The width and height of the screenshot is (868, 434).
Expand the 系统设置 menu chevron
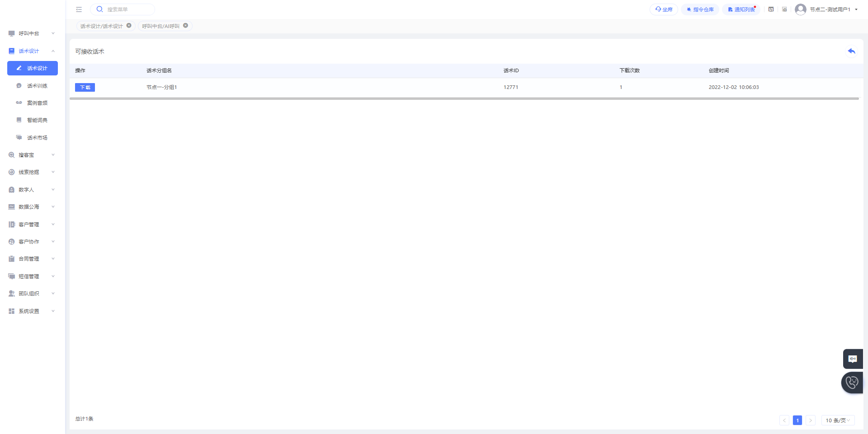[x=53, y=311]
